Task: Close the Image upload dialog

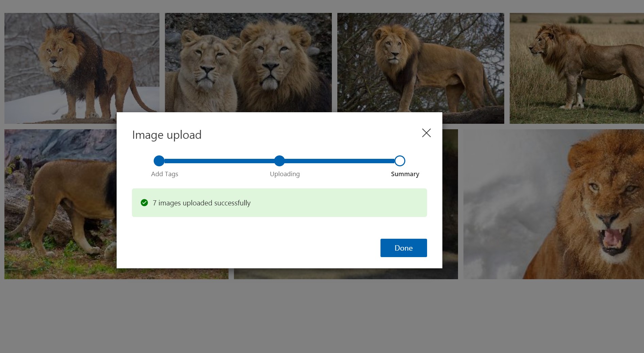Action: point(426,133)
